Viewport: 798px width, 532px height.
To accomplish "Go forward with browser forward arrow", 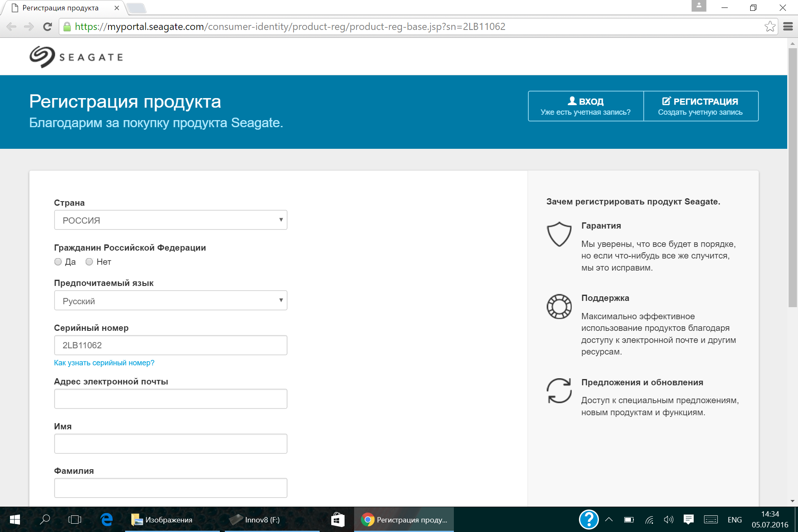I will (29, 27).
